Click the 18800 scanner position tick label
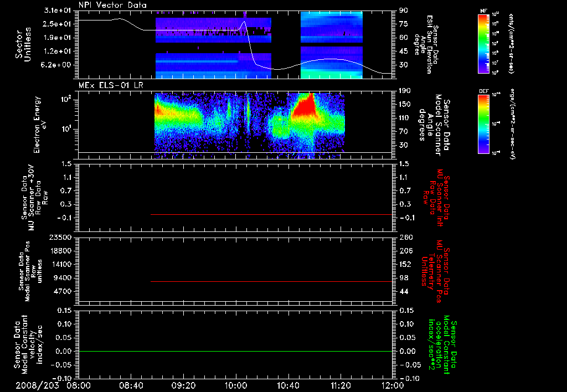 (x=60, y=251)
